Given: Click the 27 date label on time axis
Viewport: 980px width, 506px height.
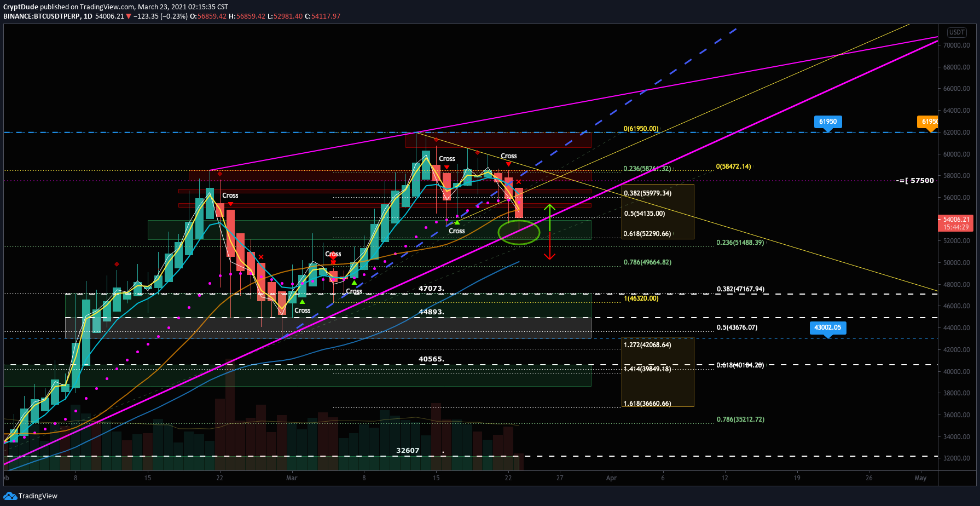Looking at the screenshot, I should 560,478.
